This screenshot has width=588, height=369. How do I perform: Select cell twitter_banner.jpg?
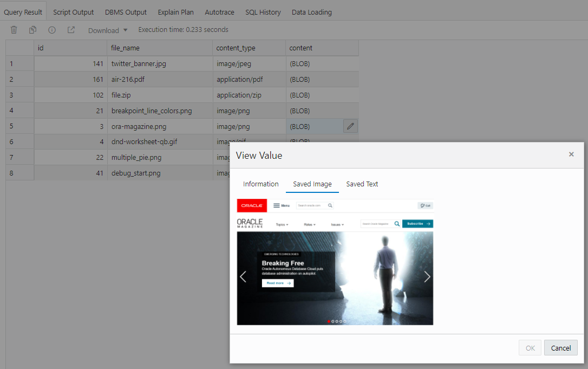[160, 64]
